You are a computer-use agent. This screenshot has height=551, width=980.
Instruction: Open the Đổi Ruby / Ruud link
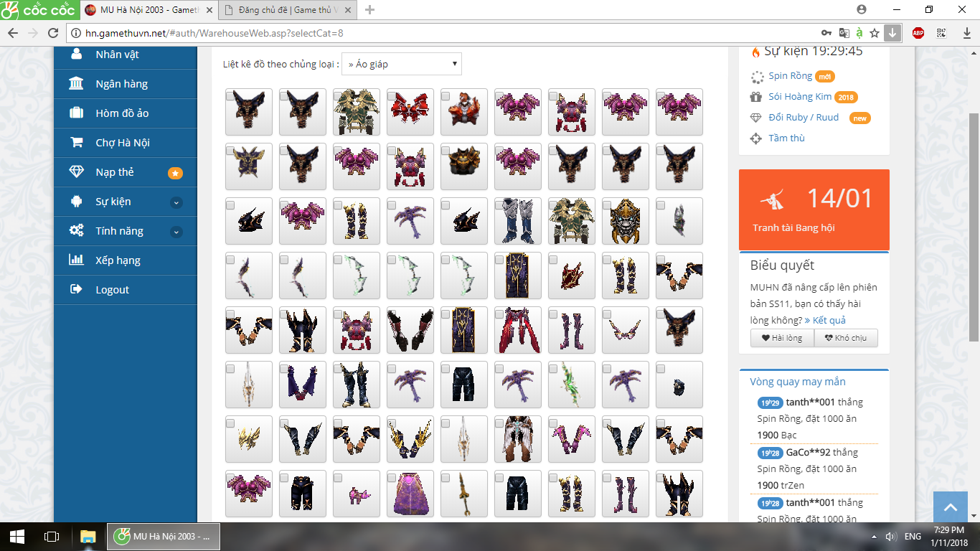coord(804,118)
